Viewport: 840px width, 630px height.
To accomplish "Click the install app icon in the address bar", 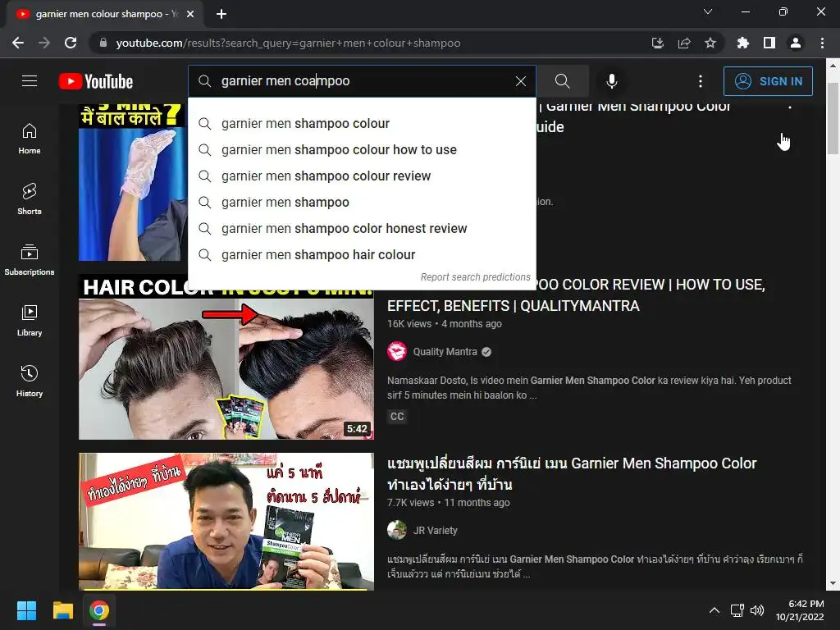I will coord(658,43).
